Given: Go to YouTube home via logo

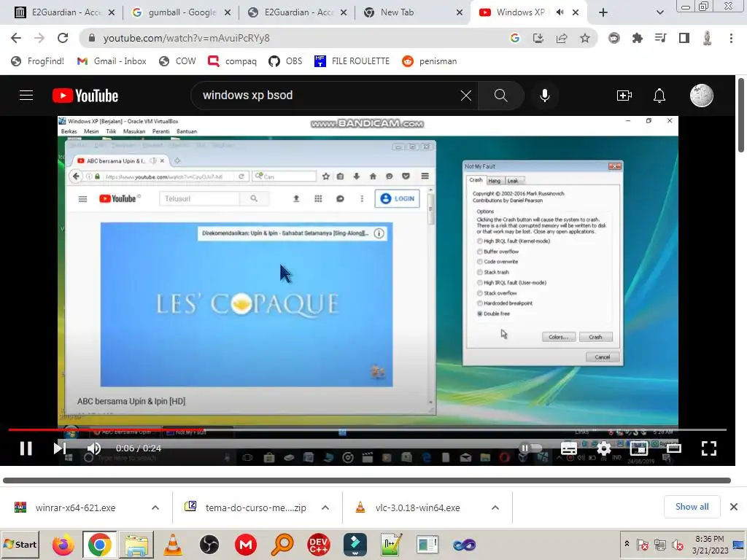Looking at the screenshot, I should pyautogui.click(x=85, y=96).
